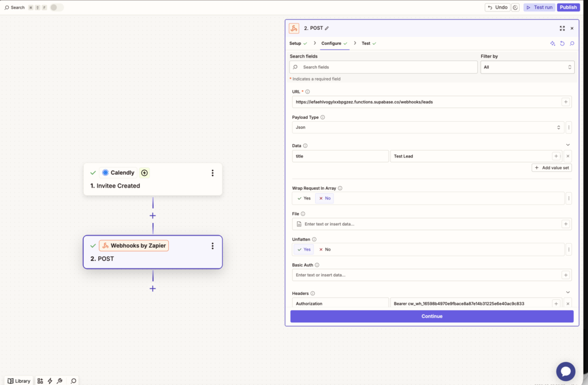Switch to the Setup tab

click(x=295, y=44)
